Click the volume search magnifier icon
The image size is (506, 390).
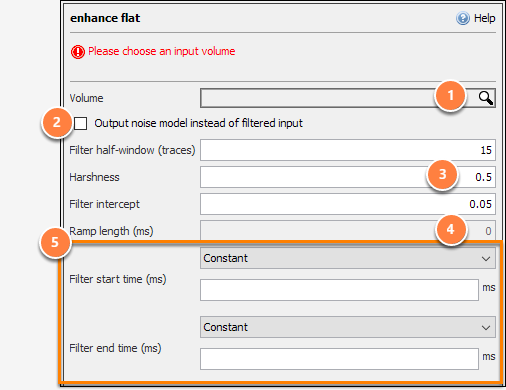tap(485, 98)
